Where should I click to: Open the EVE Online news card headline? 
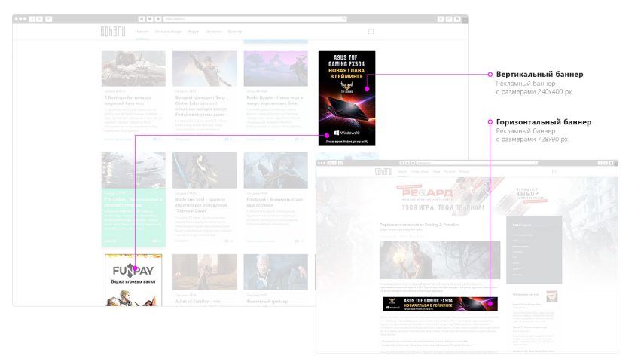coord(133,202)
